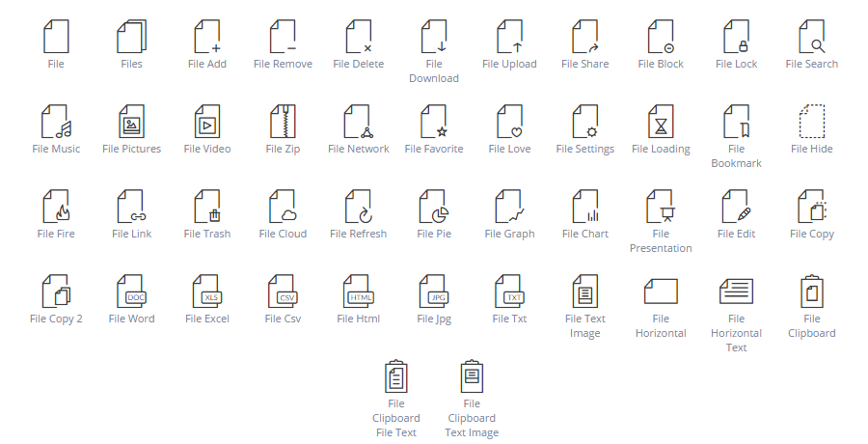Screen dimensions: 868x444
Task: Select the File Upload icon
Action: [x=509, y=37]
